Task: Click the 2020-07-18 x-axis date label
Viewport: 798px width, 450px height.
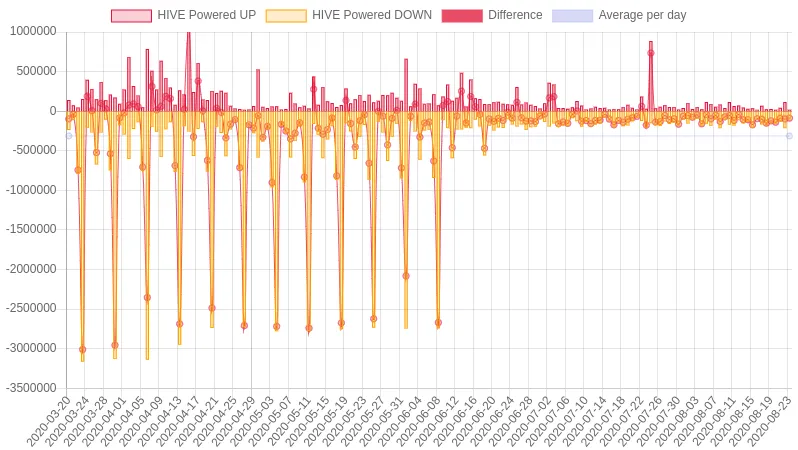Action: pyautogui.click(x=603, y=420)
